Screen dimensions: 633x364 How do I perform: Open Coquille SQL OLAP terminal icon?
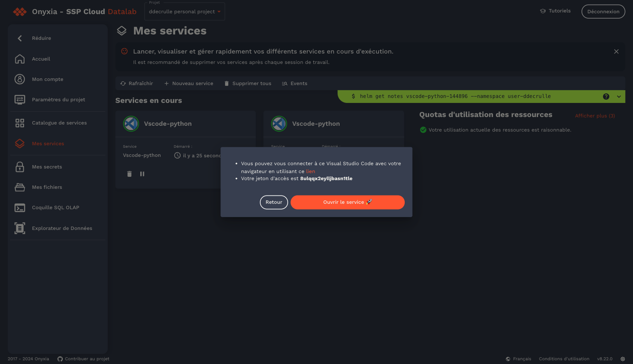tap(20, 208)
